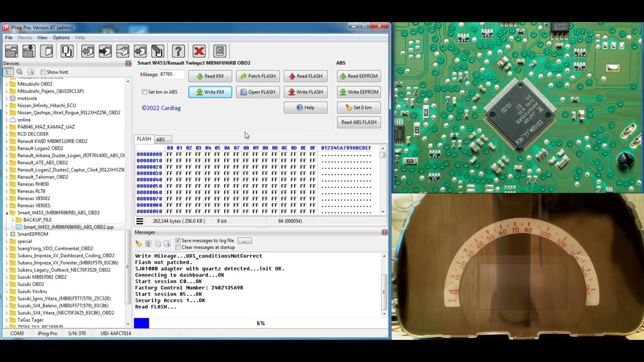The height and width of the screenshot is (362, 644).
Task: Click the Patch FLASH button
Action: (258, 76)
